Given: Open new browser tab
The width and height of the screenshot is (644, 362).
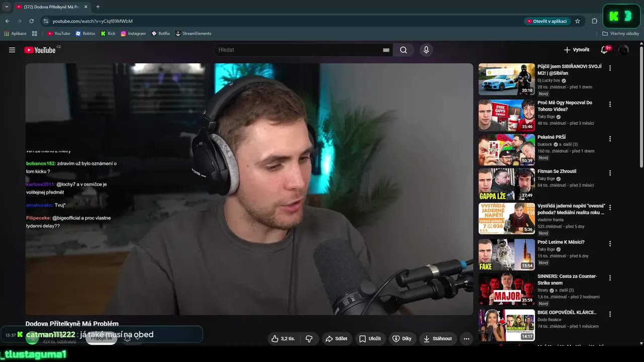Looking at the screenshot, I should click(98, 7).
